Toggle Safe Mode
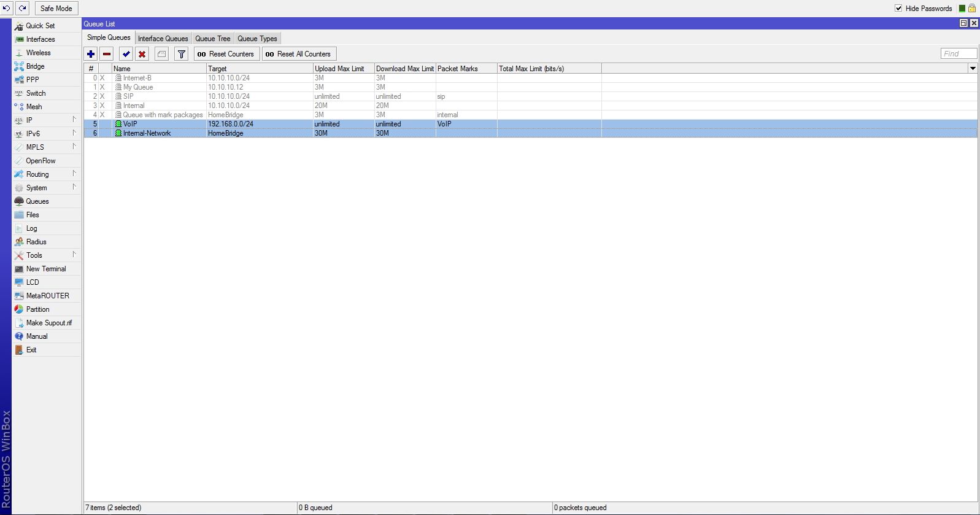This screenshot has width=980, height=515. [56, 8]
